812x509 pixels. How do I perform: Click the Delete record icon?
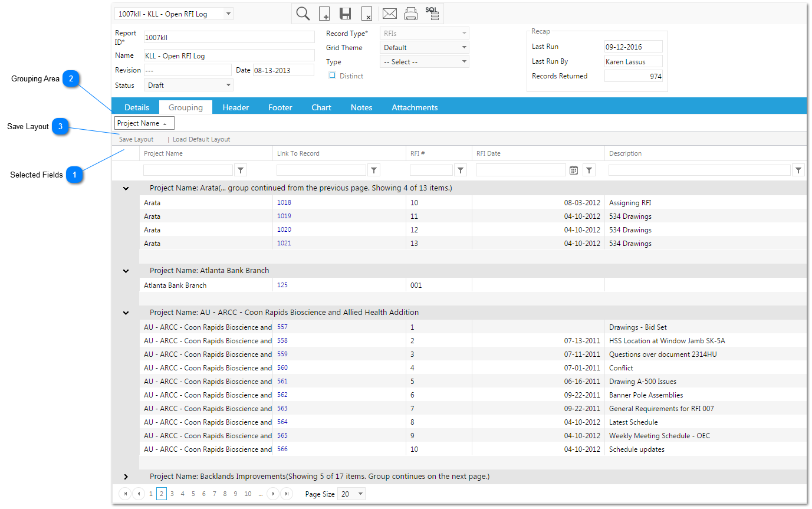[366, 14]
